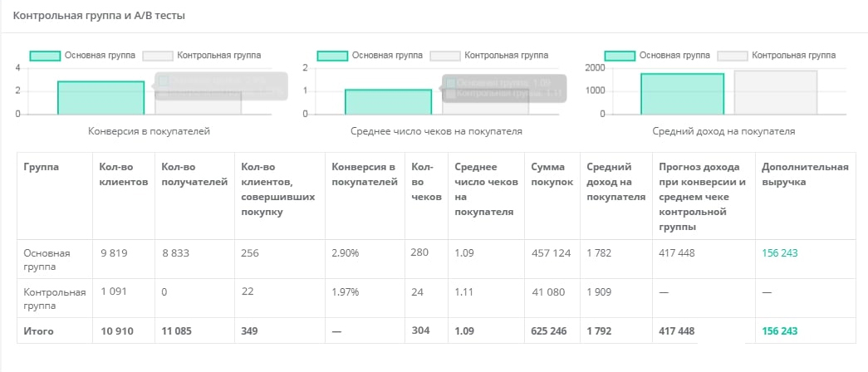Screen dimensions: 868x372
Task: Click the green bar in average receipts chart
Action: 388,101
